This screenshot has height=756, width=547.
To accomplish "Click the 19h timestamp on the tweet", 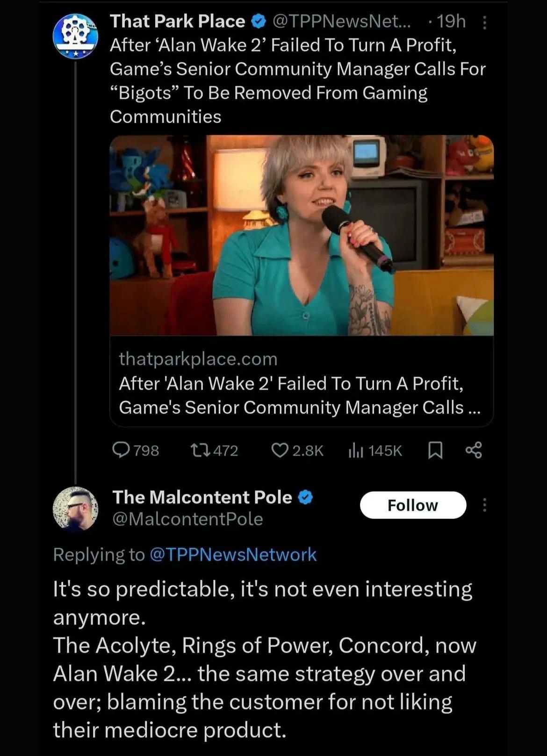I will [x=452, y=22].
